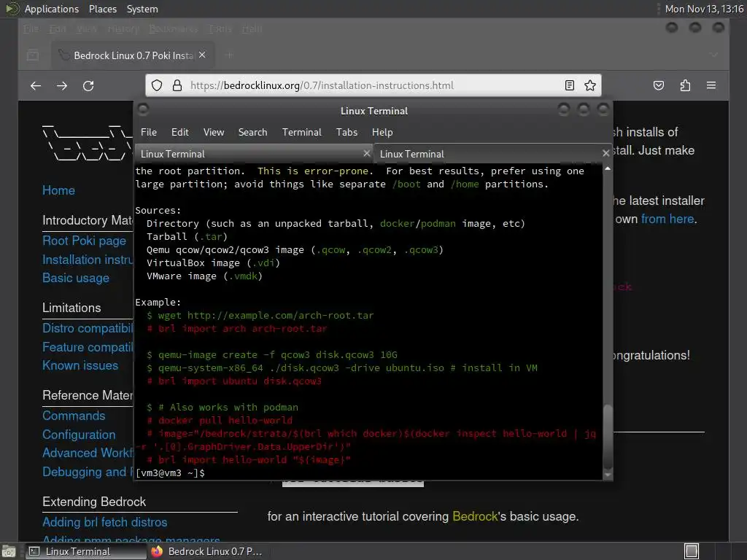Open the terminal window menu button
The height and width of the screenshot is (560, 747).
tap(143, 110)
